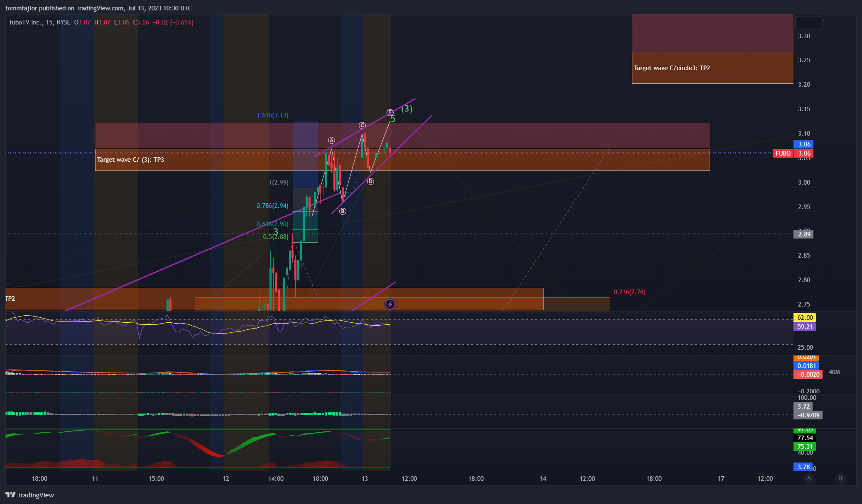This screenshot has width=862, height=504.
Task: Click the purple lightning bolt event icon
Action: pos(390,304)
